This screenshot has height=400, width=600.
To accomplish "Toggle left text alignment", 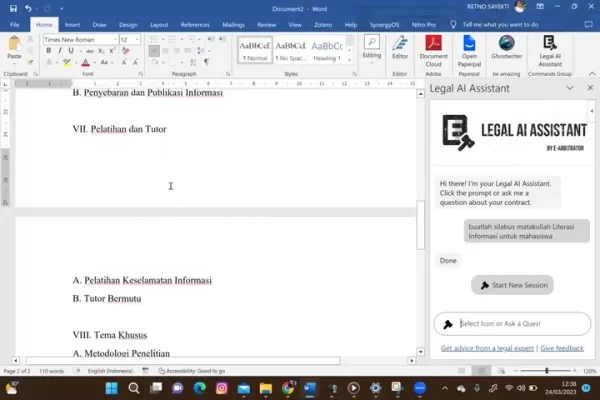I will (154, 51).
